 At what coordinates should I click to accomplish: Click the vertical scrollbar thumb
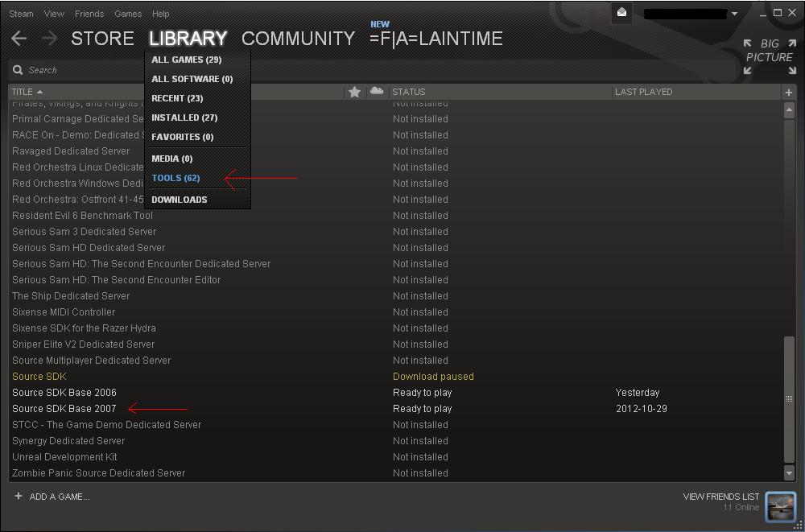[x=790, y=399]
